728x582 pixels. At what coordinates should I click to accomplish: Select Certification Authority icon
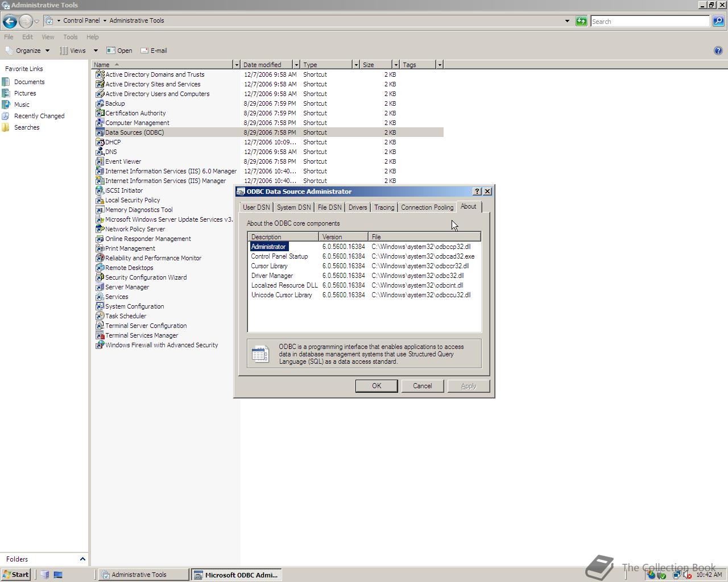(x=100, y=113)
